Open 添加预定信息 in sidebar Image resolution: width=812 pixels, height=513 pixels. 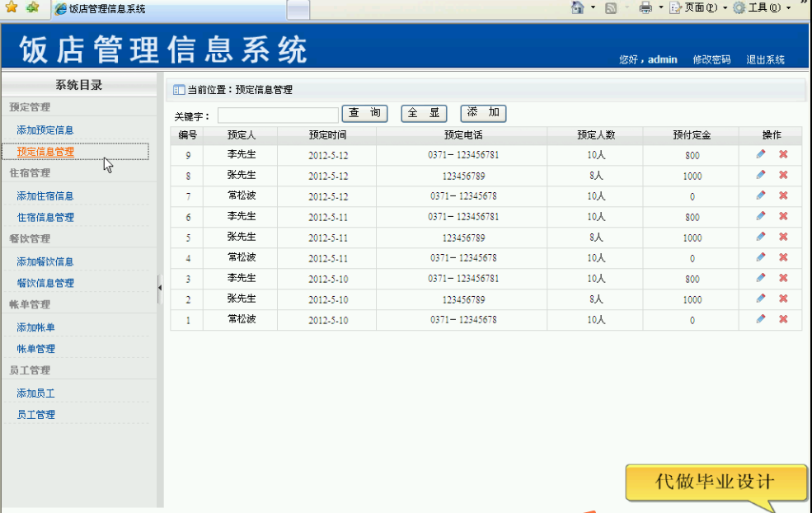tap(45, 130)
